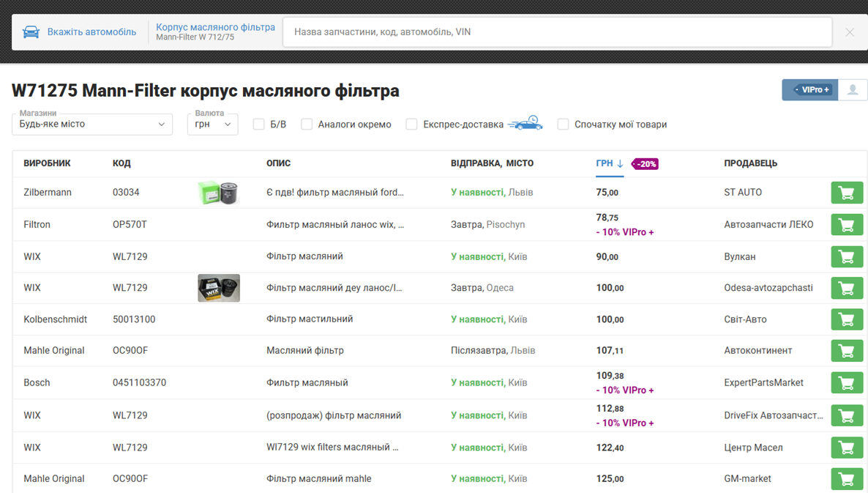
Task: Click the ОПИС column header
Action: click(278, 163)
